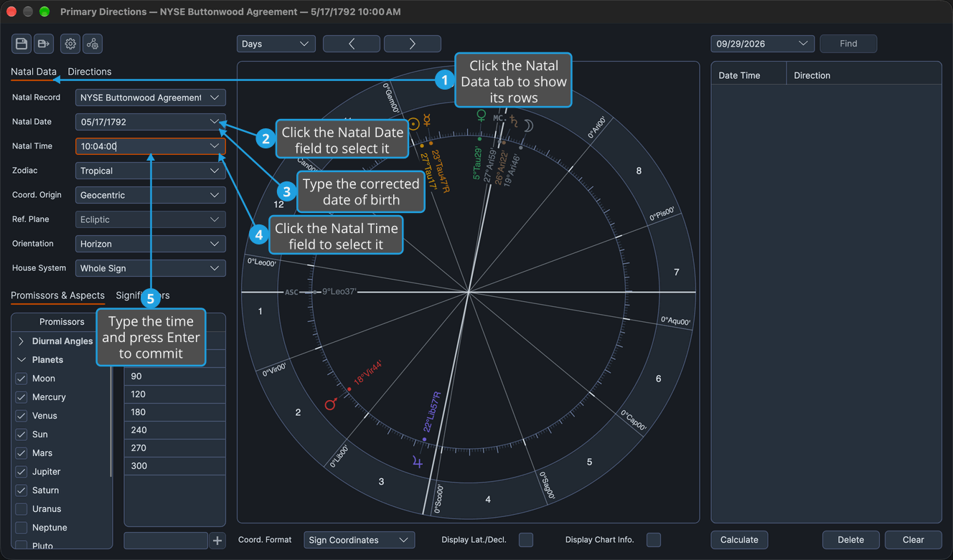This screenshot has width=953, height=560.
Task: Click the Promissors column header
Action: point(62,322)
